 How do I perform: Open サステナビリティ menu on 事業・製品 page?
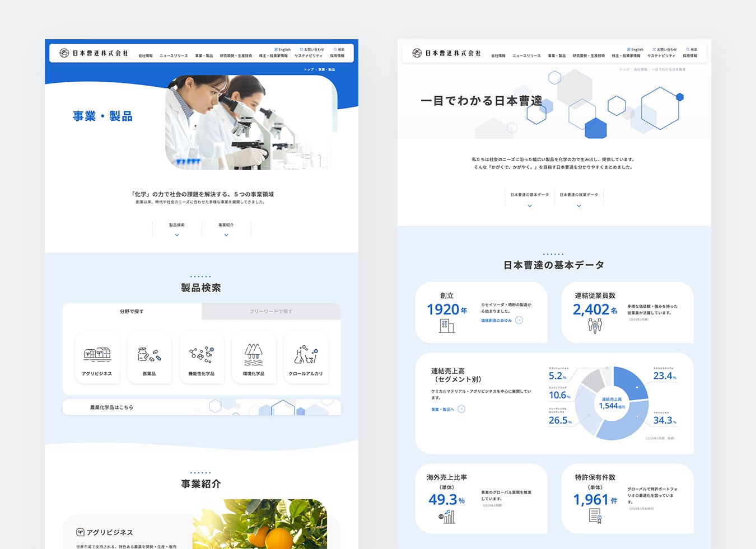point(309,56)
